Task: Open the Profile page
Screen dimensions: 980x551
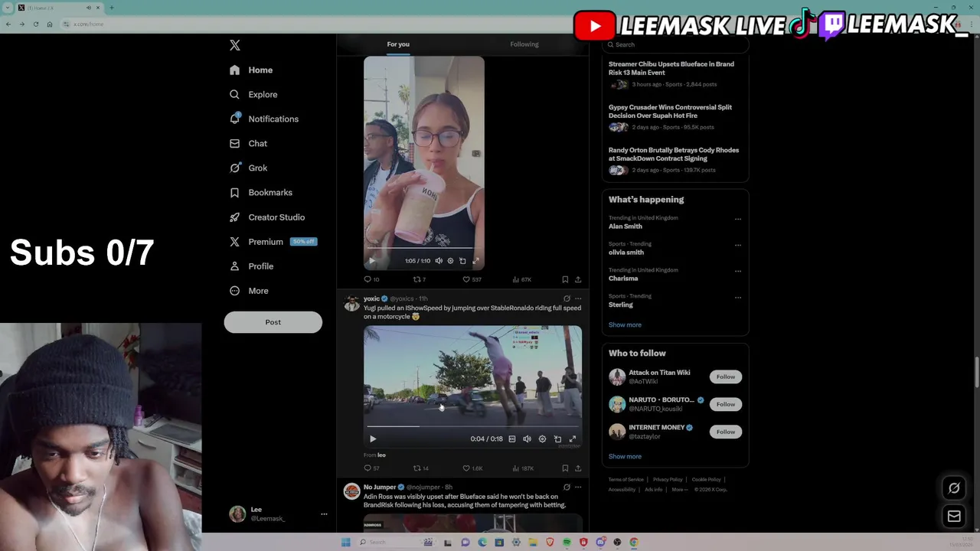Action: point(252,266)
